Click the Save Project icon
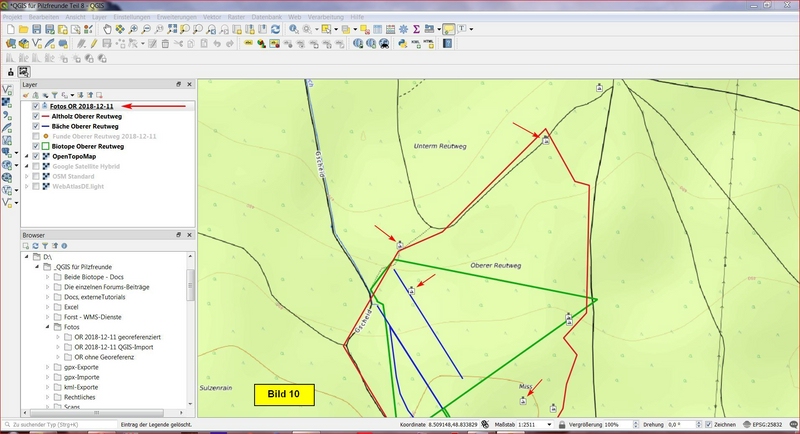 click(x=37, y=30)
